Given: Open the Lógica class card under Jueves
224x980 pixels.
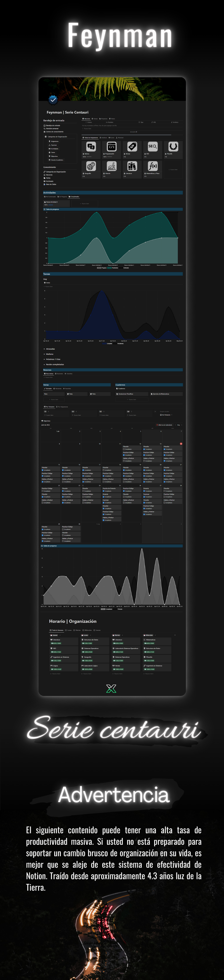Looking at the screenshot, I should (x=64, y=667).
